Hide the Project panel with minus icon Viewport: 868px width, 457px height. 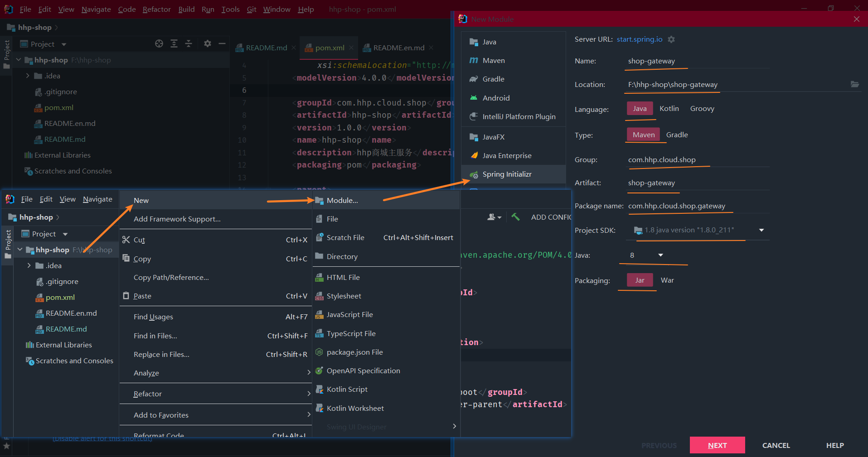pyautogui.click(x=222, y=43)
